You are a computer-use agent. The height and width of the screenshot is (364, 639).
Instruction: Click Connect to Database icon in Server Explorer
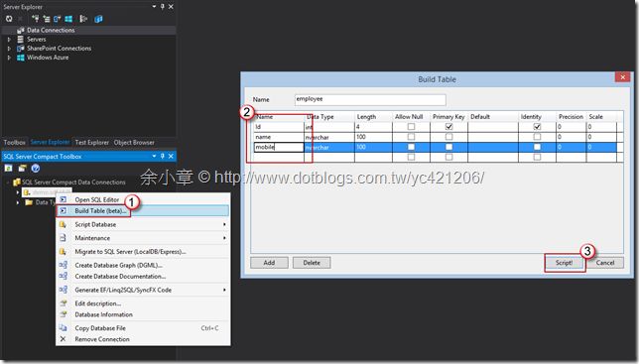click(36, 19)
